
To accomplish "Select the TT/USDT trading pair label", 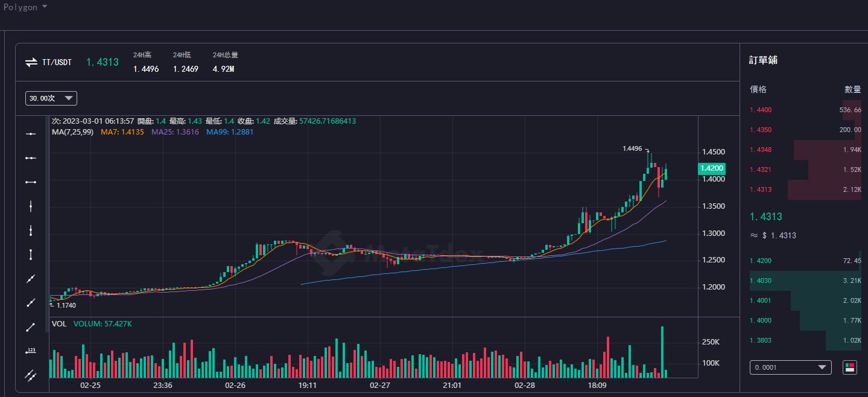I will point(59,62).
